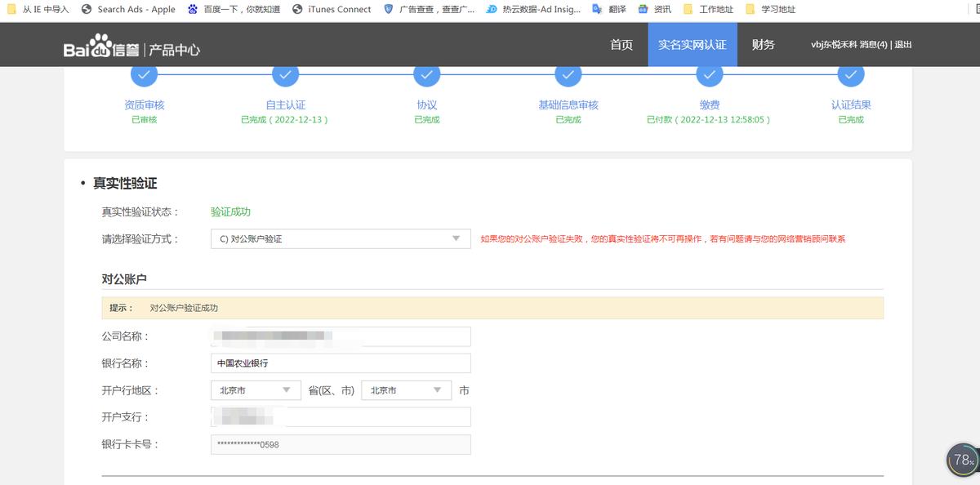Select the 实名实网认证 navigation item
Image resolution: width=980 pixels, height=485 pixels.
692,45
